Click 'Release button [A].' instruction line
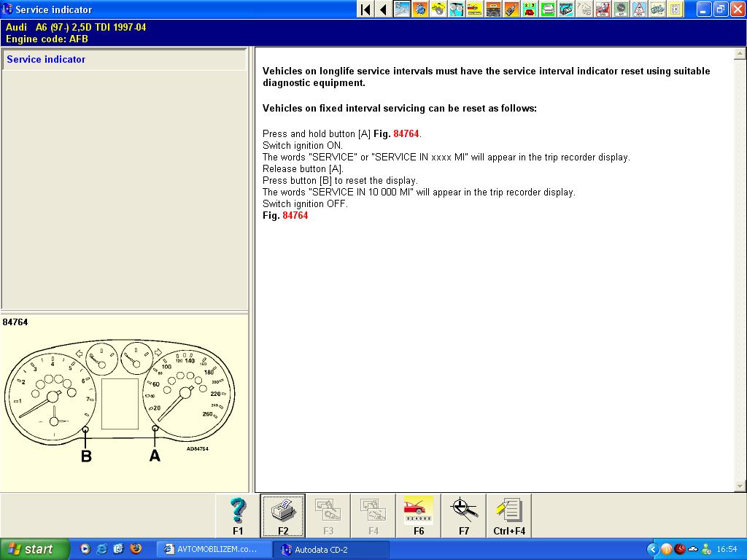Viewport: 747px width, 560px height. 303,169
